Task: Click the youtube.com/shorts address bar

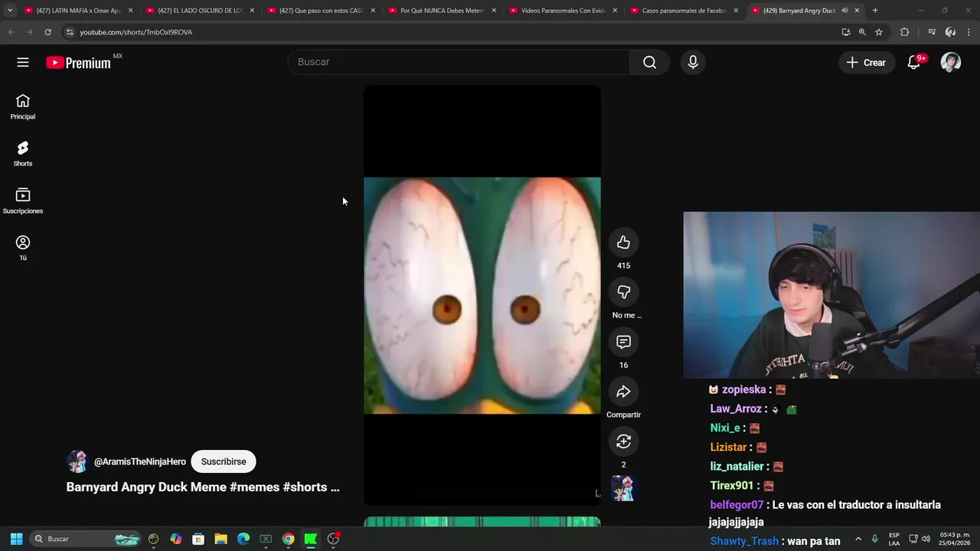Action: (452, 32)
